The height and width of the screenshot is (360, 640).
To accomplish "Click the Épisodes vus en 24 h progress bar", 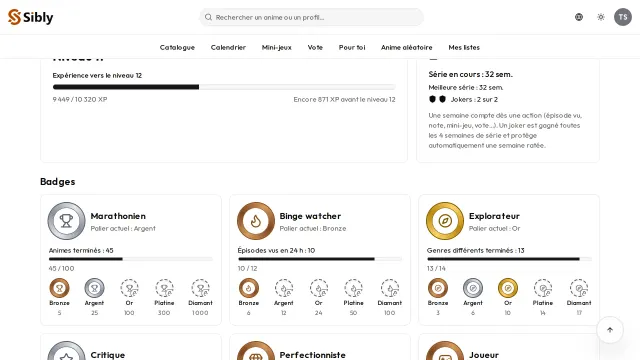I will coord(320,259).
